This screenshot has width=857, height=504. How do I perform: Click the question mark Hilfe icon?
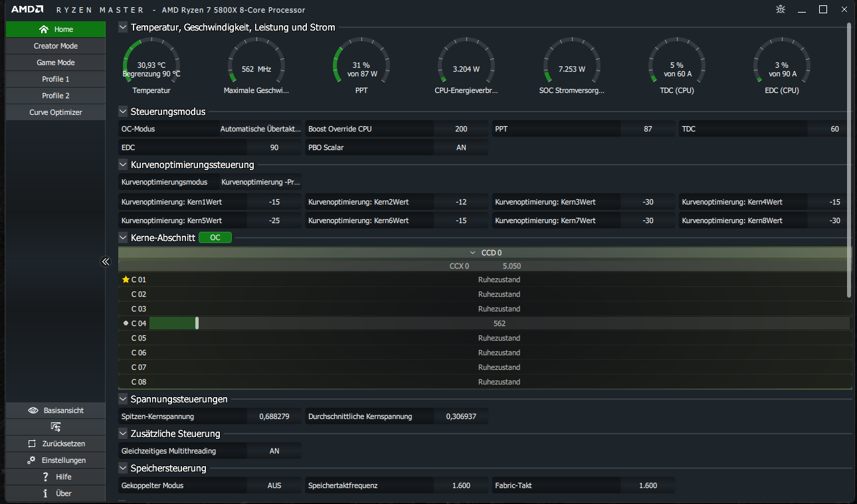tap(45, 477)
